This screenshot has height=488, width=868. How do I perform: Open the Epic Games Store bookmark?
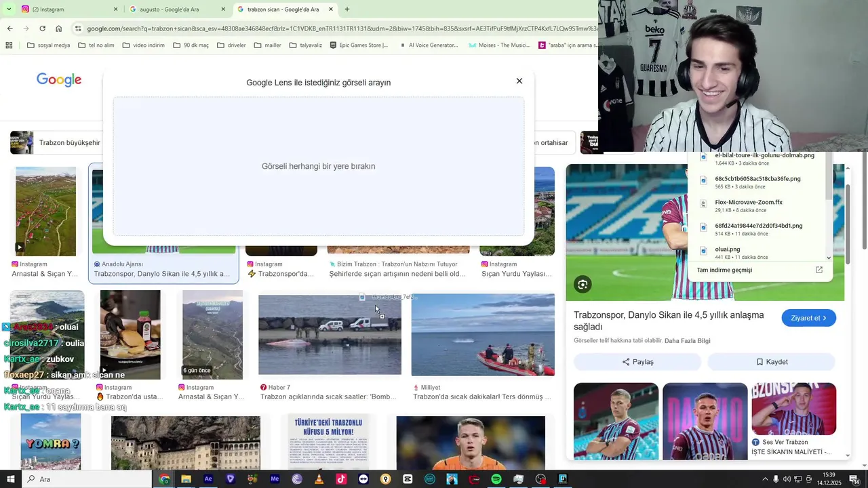coord(359,45)
